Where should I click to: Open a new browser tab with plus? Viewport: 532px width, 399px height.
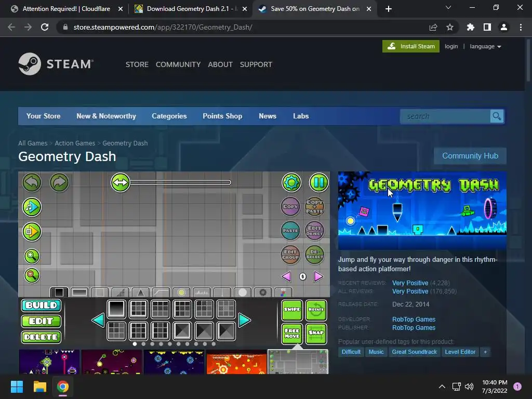(x=389, y=9)
